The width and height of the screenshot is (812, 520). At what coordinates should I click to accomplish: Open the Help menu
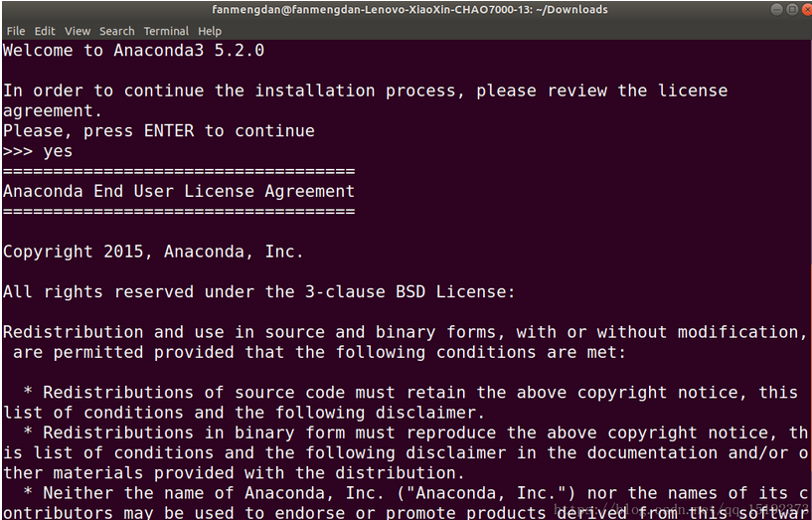pos(210,31)
